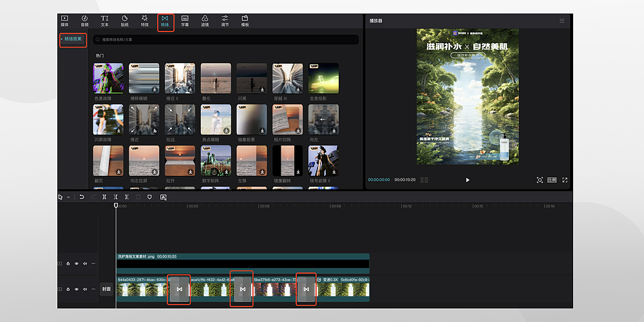Choose the selection pointer tool
644x322 pixels.
[x=61, y=197]
